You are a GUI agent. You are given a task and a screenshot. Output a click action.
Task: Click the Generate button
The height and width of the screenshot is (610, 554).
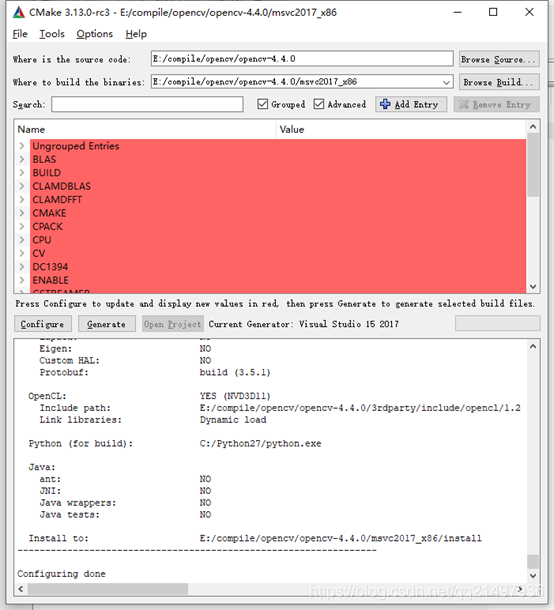[107, 324]
